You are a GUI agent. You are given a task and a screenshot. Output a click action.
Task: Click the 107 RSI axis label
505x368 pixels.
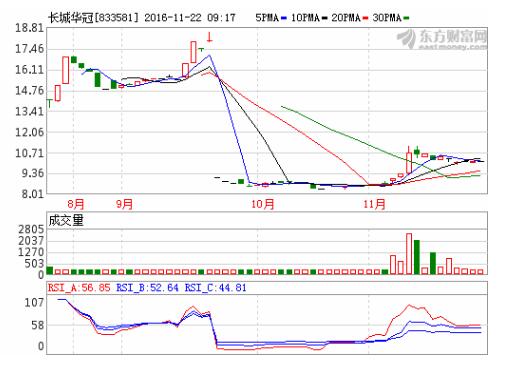point(34,302)
